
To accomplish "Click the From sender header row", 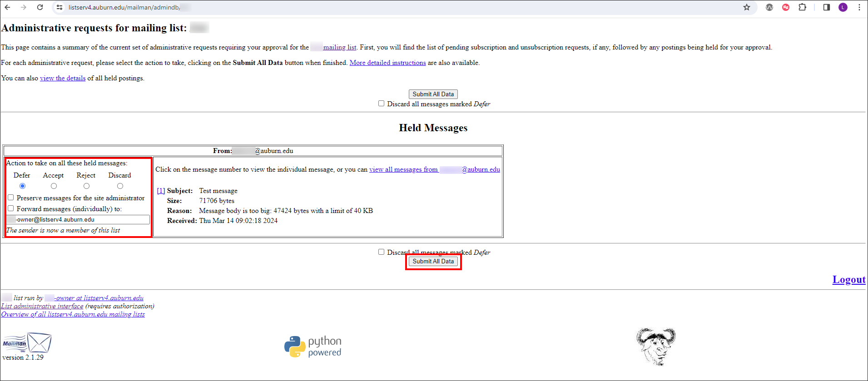I will (253, 151).
